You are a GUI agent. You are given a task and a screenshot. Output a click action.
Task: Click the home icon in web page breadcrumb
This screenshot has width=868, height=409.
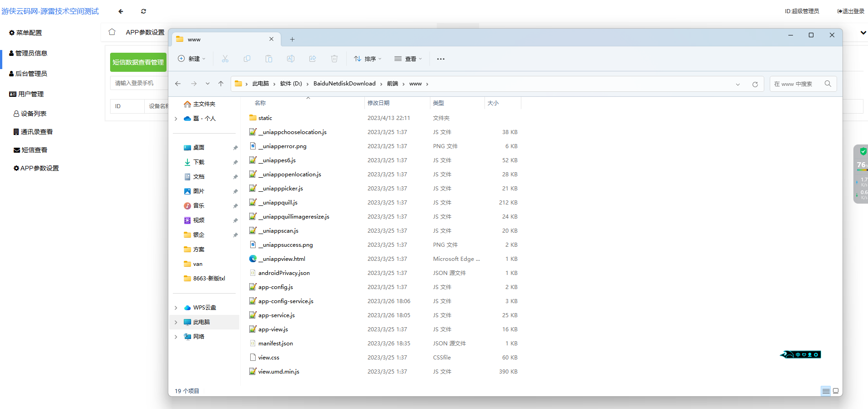(112, 32)
